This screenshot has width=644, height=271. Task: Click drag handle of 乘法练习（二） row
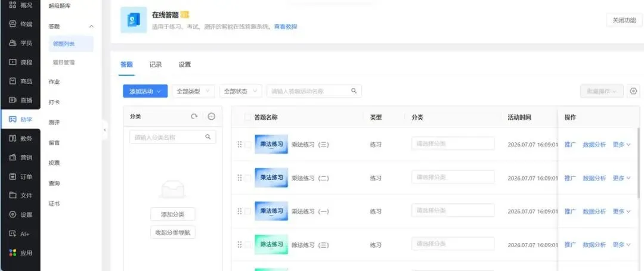tap(240, 178)
